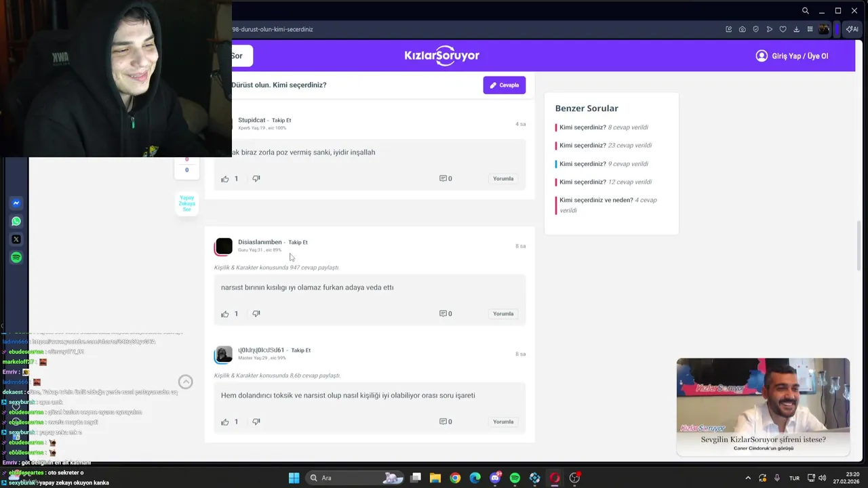Like Stupidcat's answer with thumbs up
Viewport: 868px width, 488px height.
click(x=225, y=179)
